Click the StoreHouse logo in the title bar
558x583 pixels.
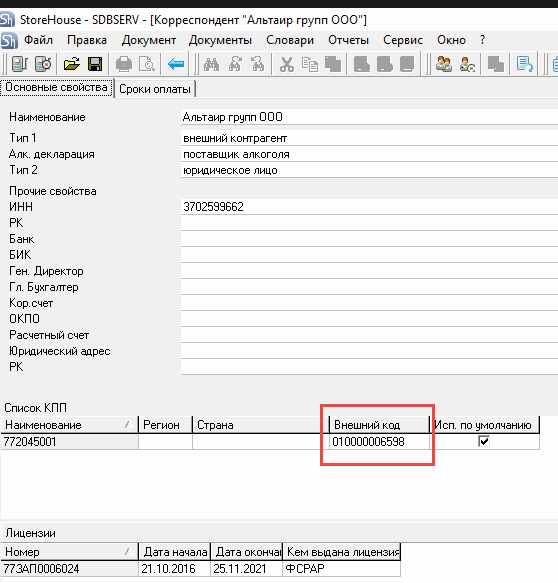point(7,19)
